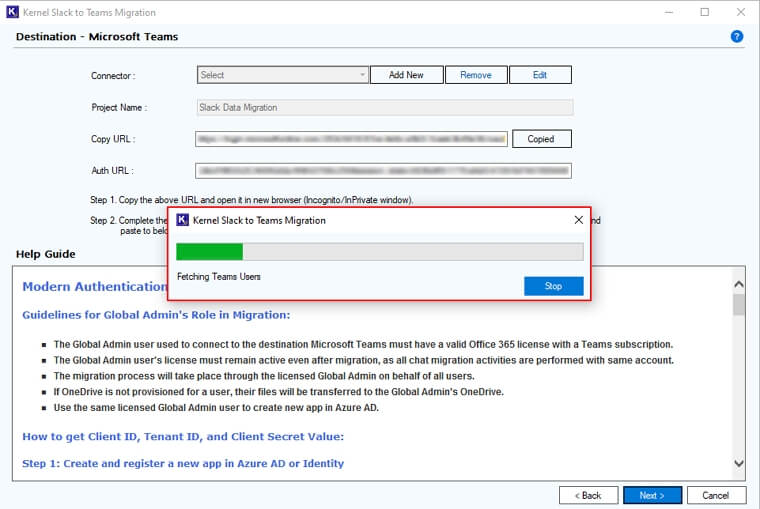Click 'Modern Authentication' heading
Screen dimensions: 760x509
tap(95, 286)
